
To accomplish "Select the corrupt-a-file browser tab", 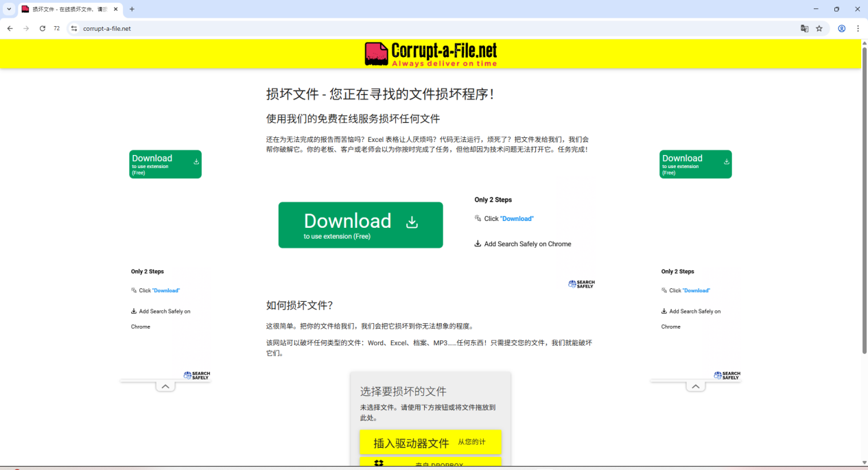I will 69,9.
